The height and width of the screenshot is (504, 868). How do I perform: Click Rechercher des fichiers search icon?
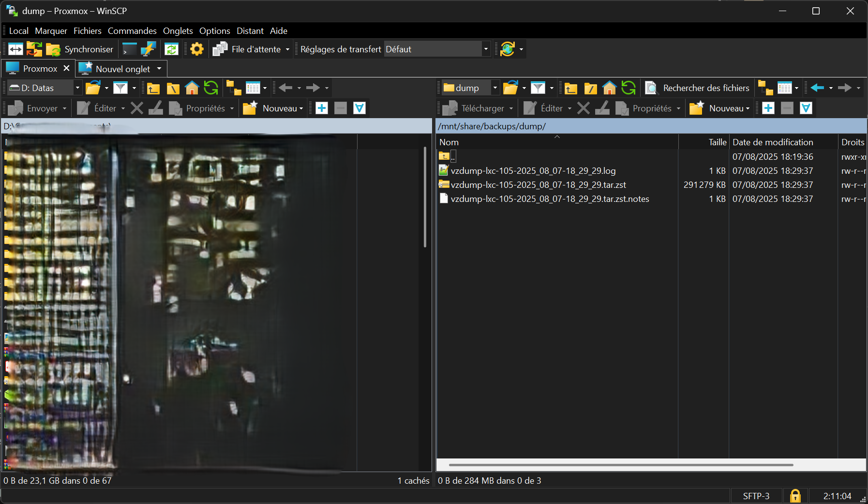click(651, 88)
